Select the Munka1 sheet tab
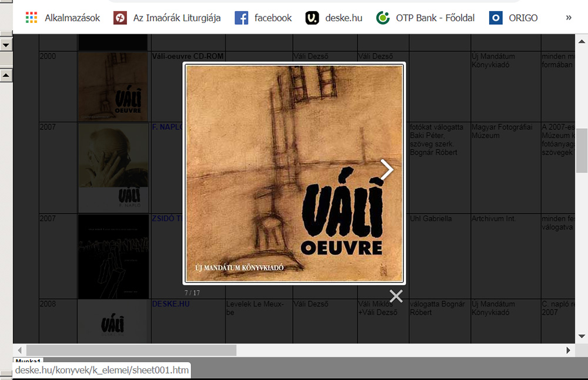 point(28,361)
